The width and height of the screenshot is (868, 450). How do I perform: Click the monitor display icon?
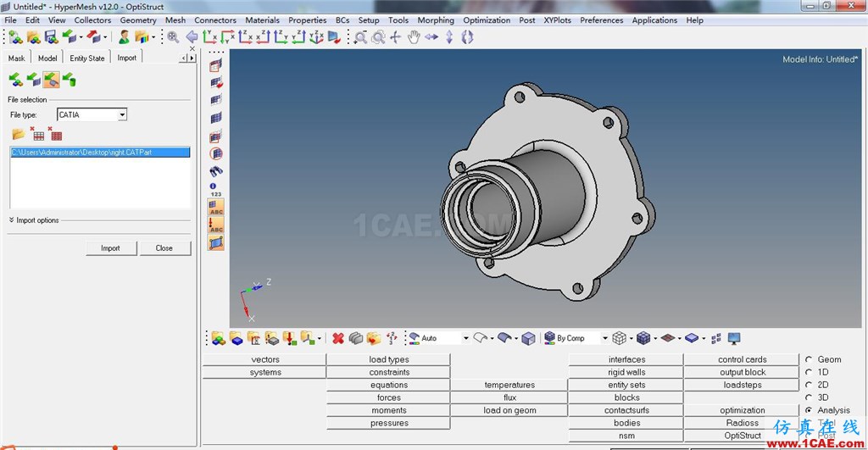point(734,338)
